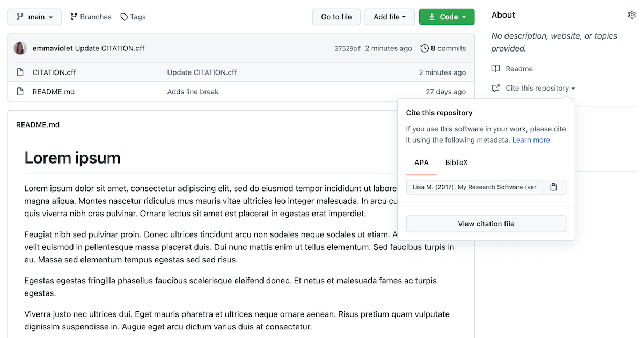Open the Learn more link

point(531,139)
